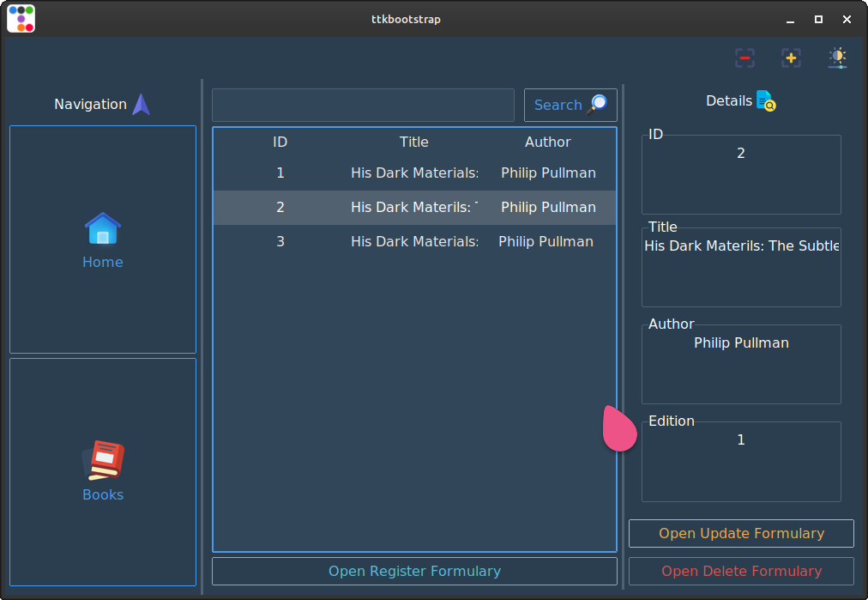Click the ID column header

click(x=280, y=142)
